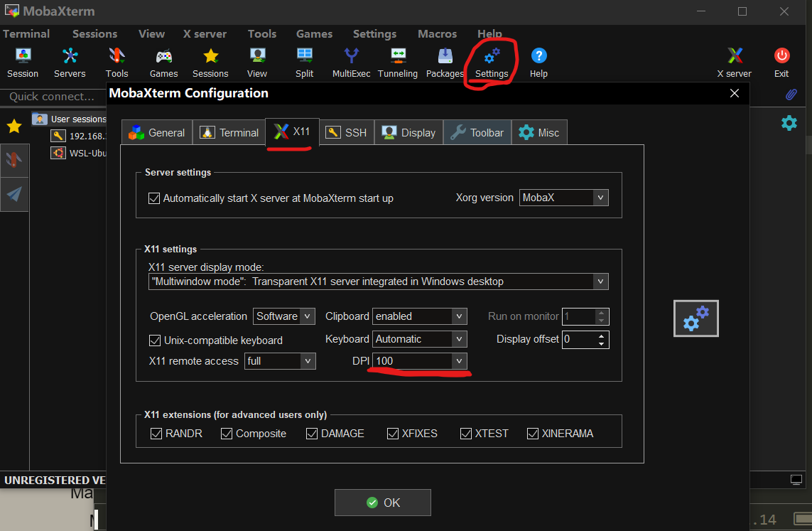Open the View toolbar icon

point(257,63)
